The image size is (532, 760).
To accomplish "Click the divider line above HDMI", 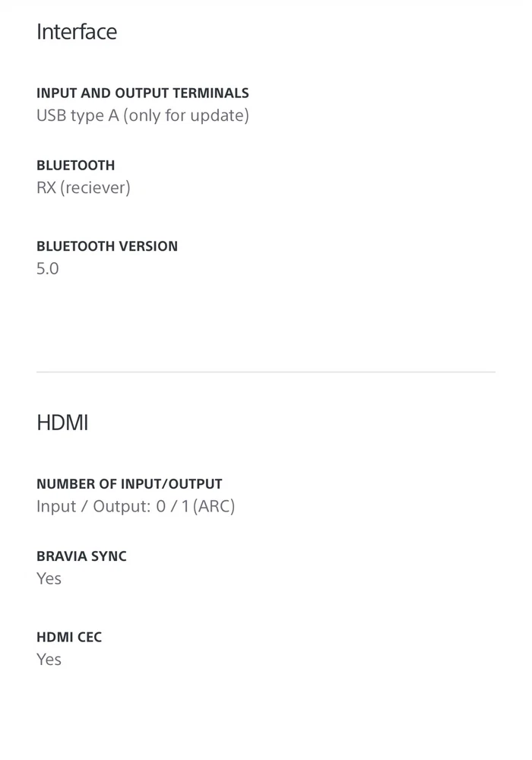I will click(x=265, y=372).
